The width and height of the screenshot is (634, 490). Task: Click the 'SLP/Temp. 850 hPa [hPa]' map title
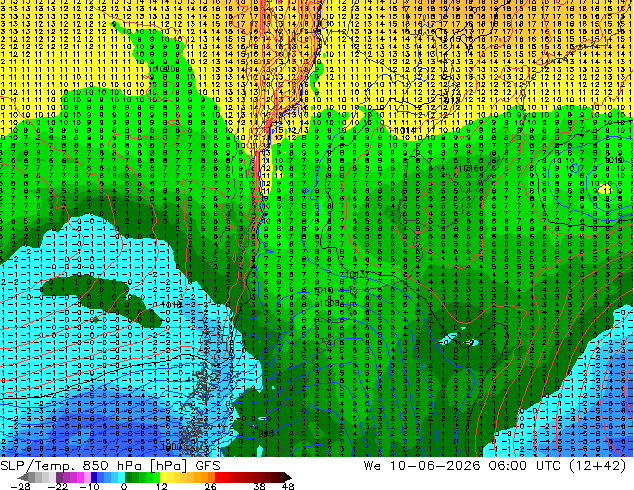pos(94,466)
